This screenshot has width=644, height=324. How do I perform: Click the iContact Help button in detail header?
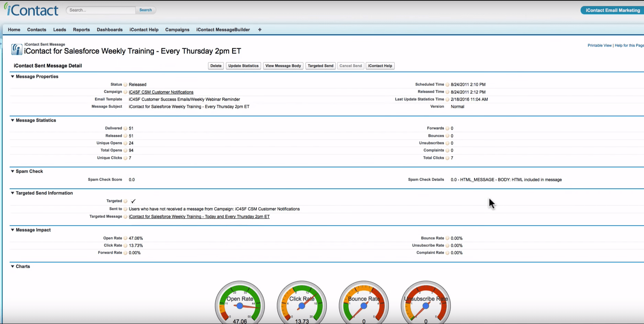(x=380, y=66)
